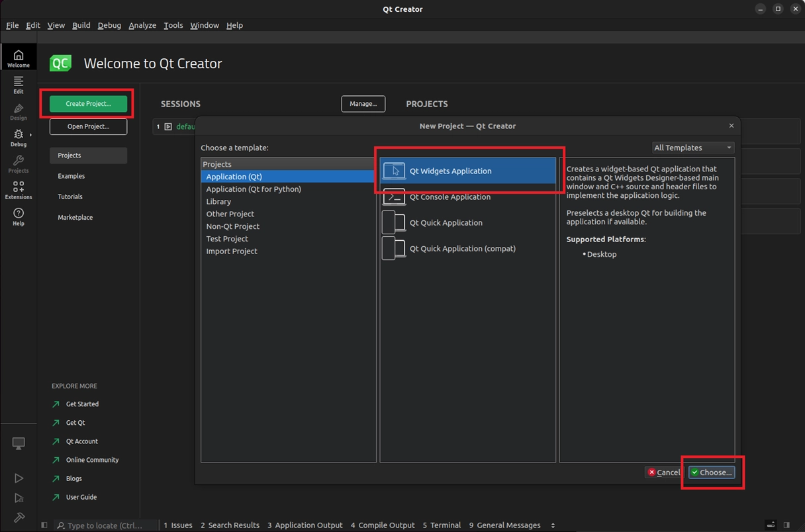This screenshot has height=532, width=805.
Task: Select Application (Qt for Python) category
Action: point(253,189)
